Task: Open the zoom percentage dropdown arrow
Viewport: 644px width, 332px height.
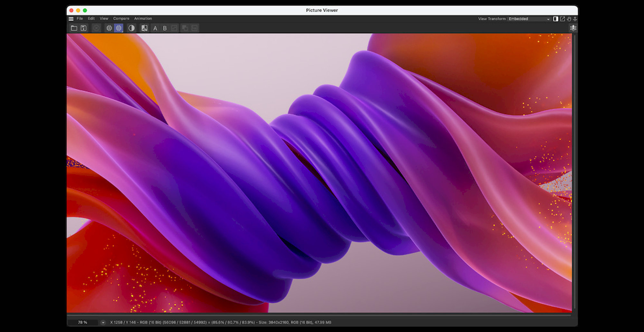Action: coord(103,322)
